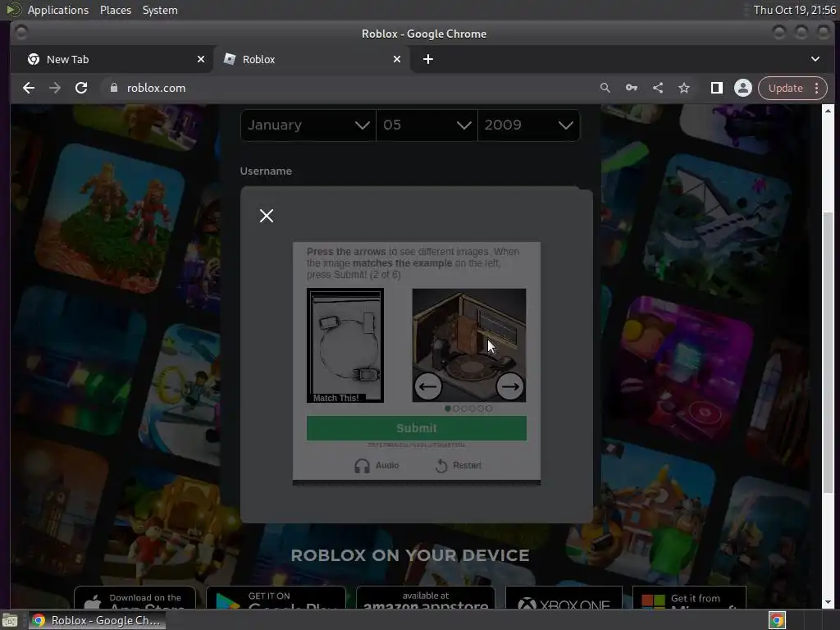Click the show desktop icon in taskbar
Viewport: 840px width, 630px height.
10,620
